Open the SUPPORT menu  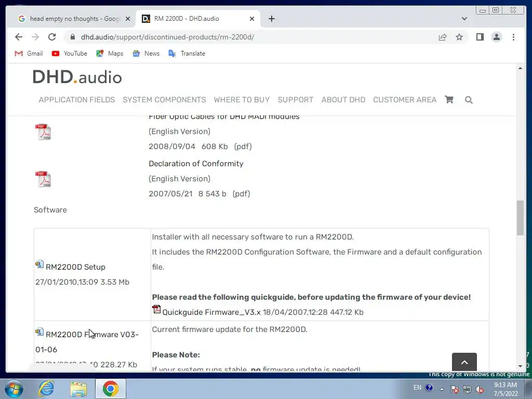(296, 100)
